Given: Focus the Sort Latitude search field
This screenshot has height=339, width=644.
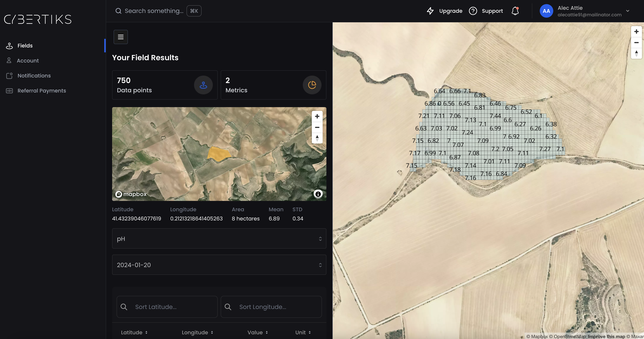Looking at the screenshot, I should coord(167,307).
